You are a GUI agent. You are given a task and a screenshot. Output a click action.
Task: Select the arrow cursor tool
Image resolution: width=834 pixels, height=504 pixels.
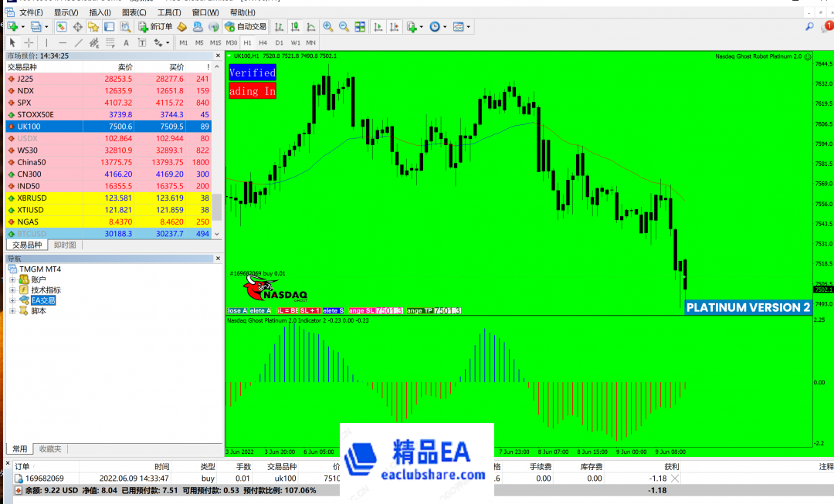pos(12,42)
